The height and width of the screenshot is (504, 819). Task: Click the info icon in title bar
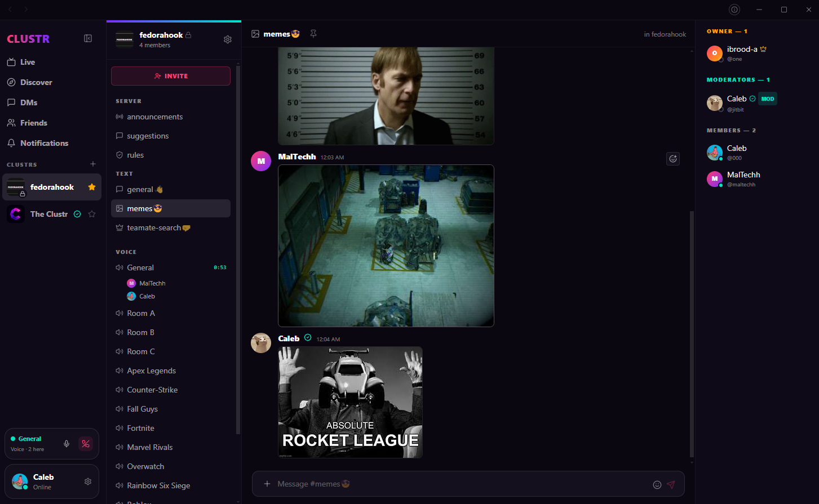[734, 10]
